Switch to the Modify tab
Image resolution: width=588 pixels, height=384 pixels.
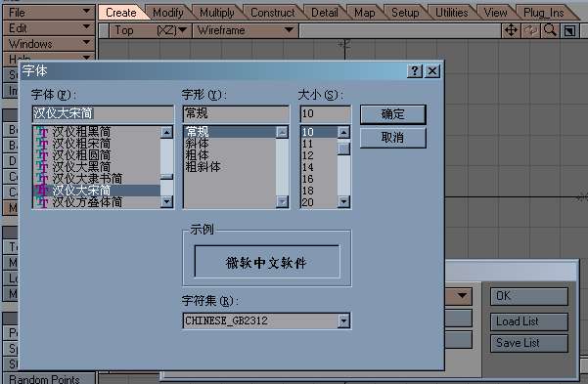[x=168, y=13]
